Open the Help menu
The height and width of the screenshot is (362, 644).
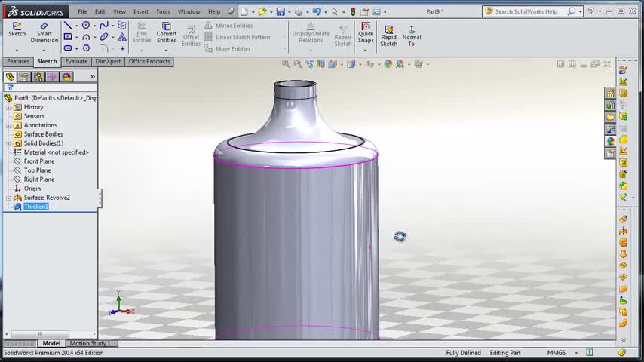pyautogui.click(x=214, y=11)
